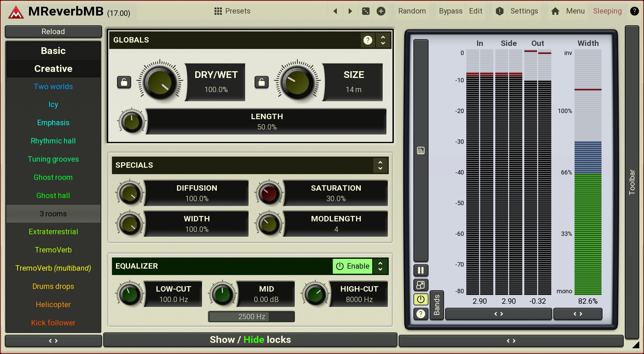The width and height of the screenshot is (644, 354).
Task: Click the previous preset arrow icon
Action: (335, 11)
